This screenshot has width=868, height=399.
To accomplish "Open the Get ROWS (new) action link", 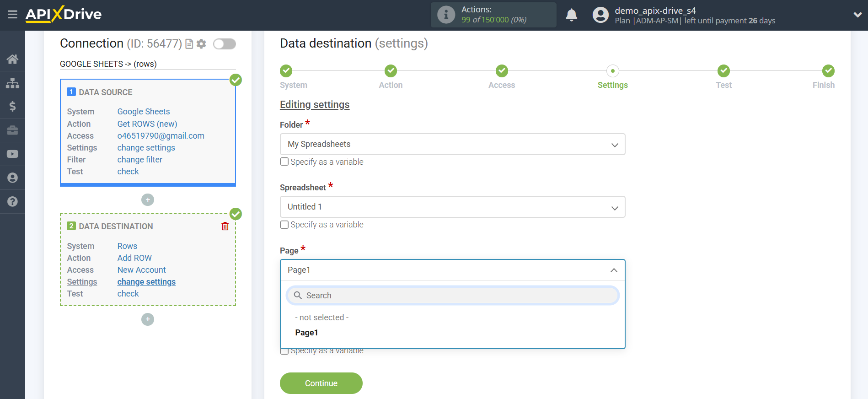I will point(147,124).
